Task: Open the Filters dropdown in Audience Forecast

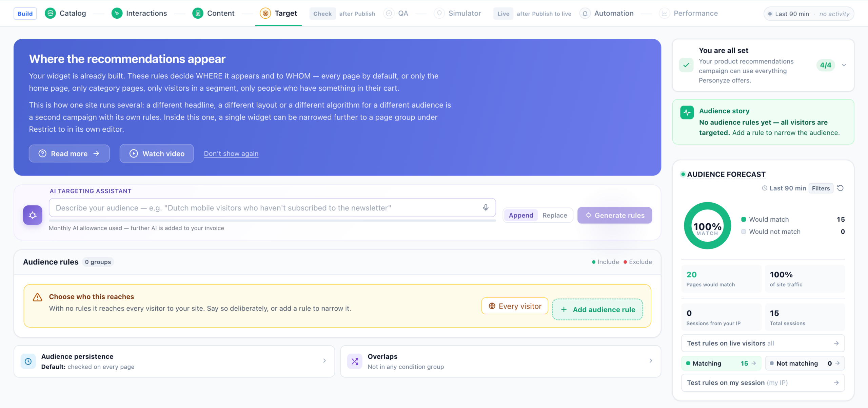Action: point(821,188)
